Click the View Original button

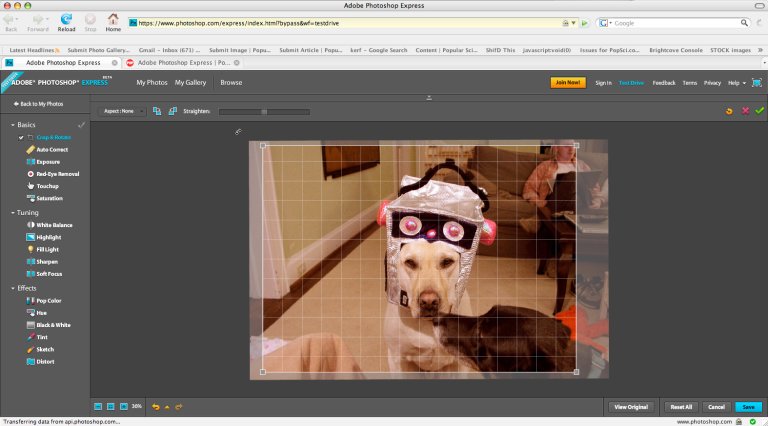632,407
